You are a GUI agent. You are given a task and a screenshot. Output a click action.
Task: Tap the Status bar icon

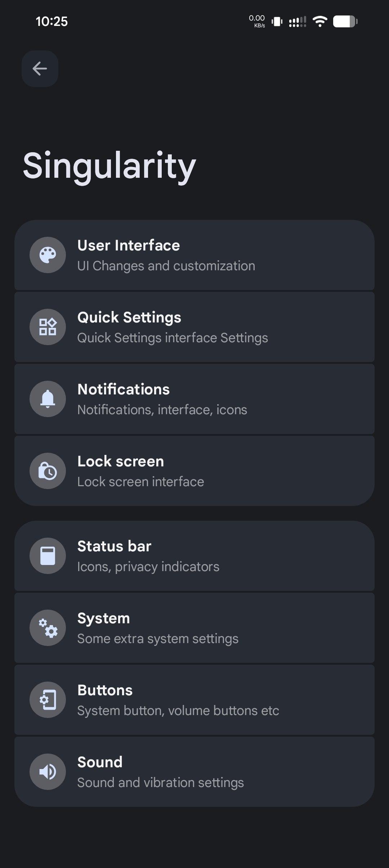[x=48, y=556]
